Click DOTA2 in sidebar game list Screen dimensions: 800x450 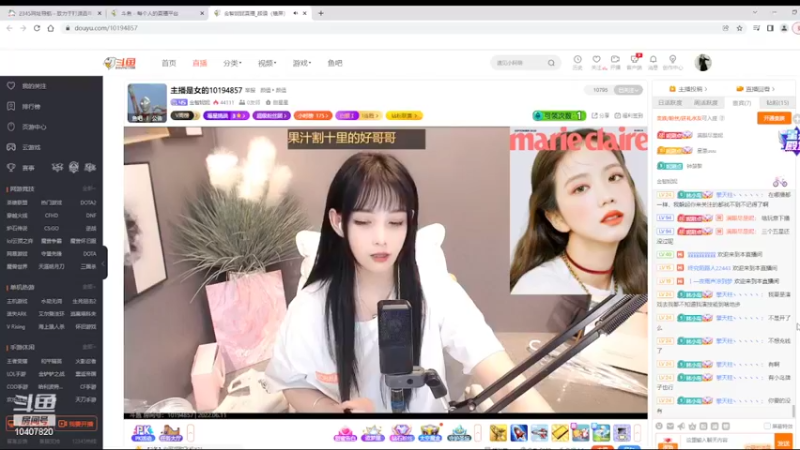[x=88, y=203]
